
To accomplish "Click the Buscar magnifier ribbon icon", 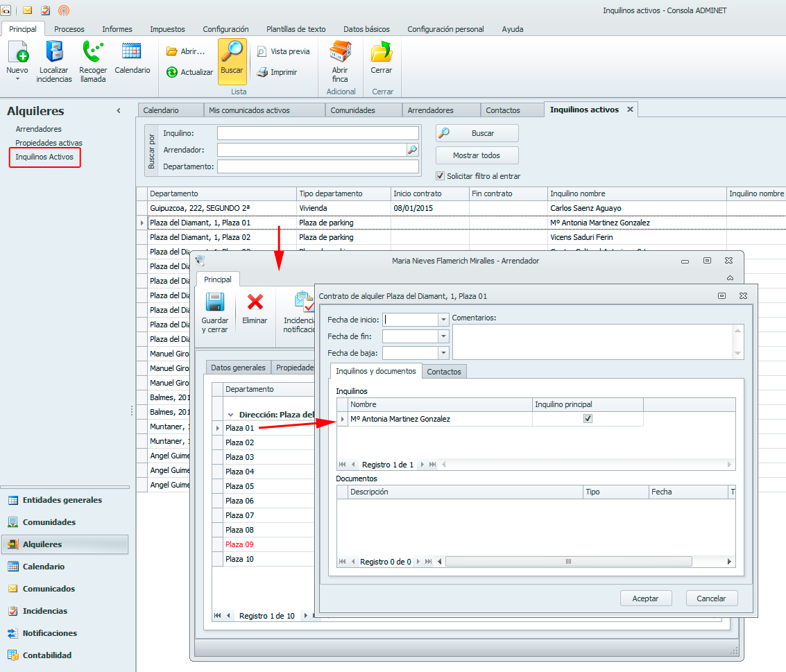I will pos(232,52).
